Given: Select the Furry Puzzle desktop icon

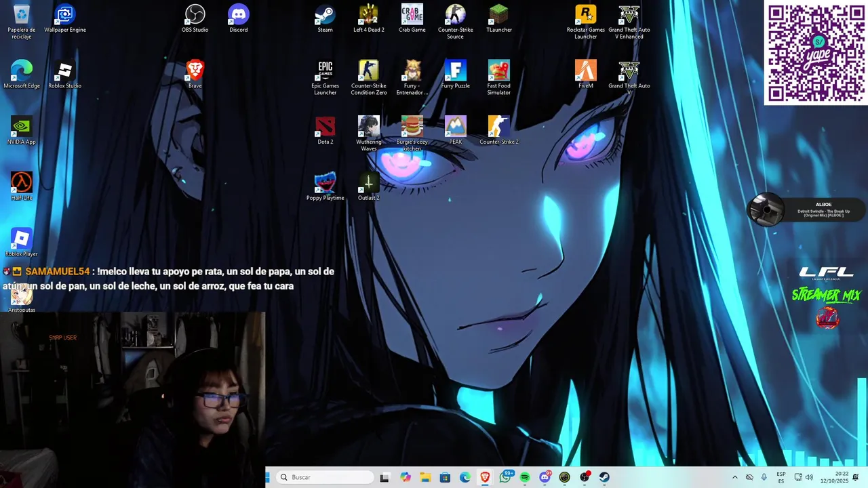Looking at the screenshot, I should pos(456,75).
